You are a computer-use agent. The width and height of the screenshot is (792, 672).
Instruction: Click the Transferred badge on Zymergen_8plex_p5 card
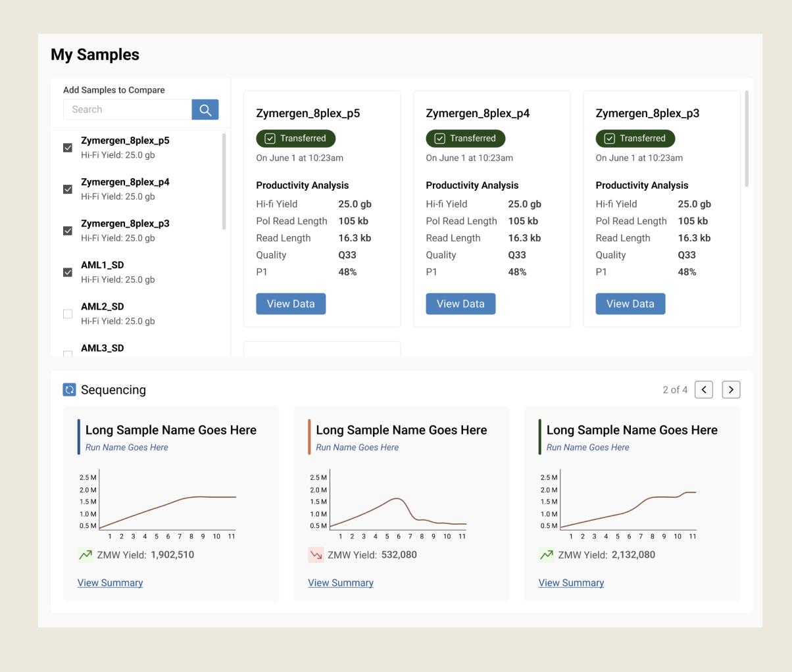[296, 139]
